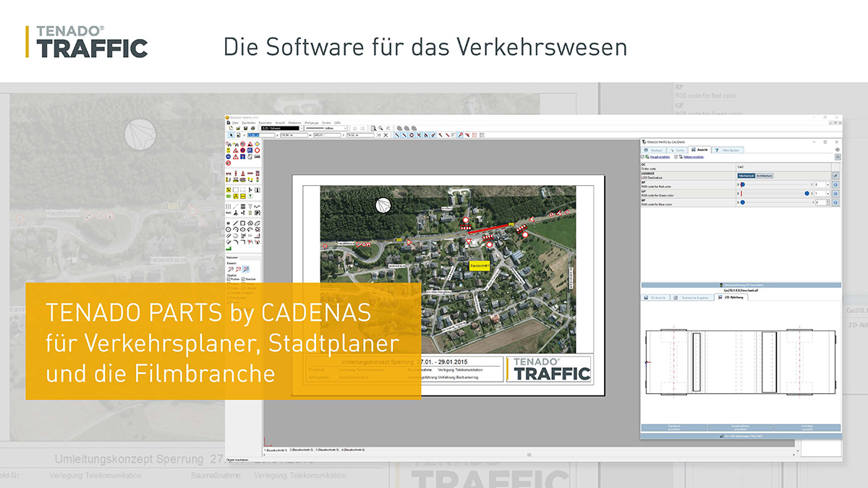
Task: Select the '3 (Bauabschnitt 3)' sheet tab
Action: [x=327, y=450]
